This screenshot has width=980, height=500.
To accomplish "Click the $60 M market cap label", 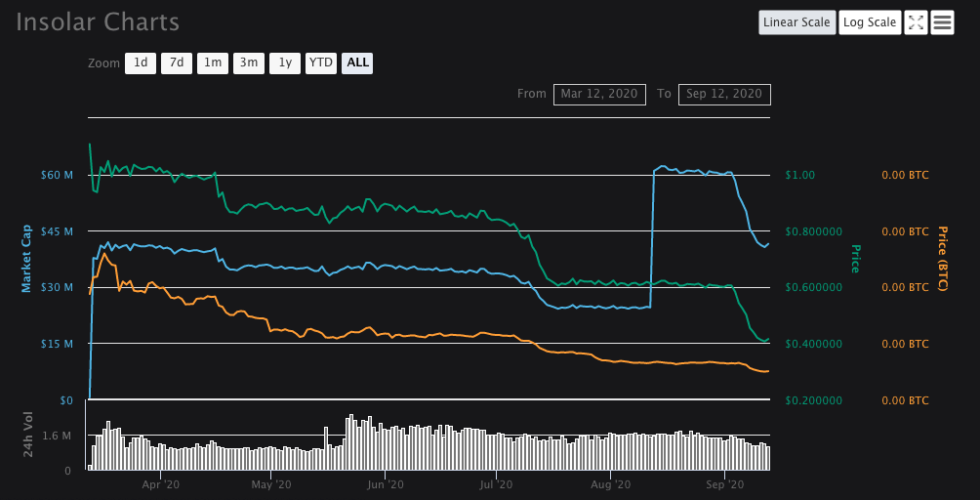I will point(58,175).
